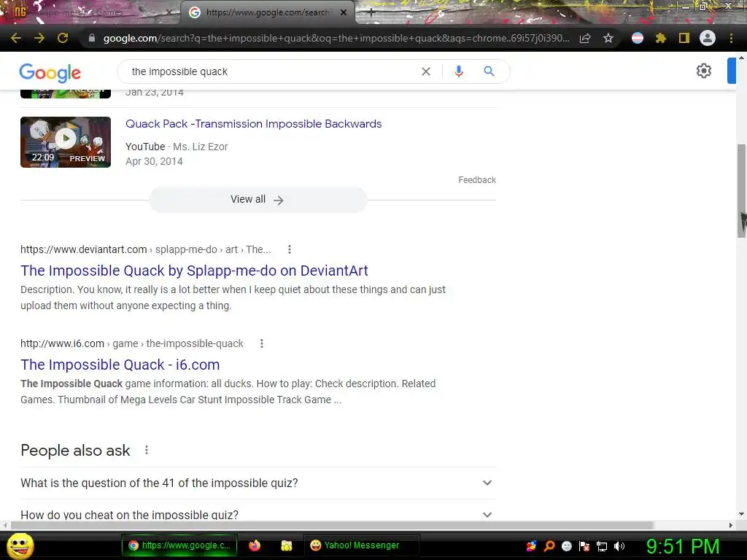This screenshot has width=747, height=560.
Task: Start voice search with microphone
Action: point(458,71)
